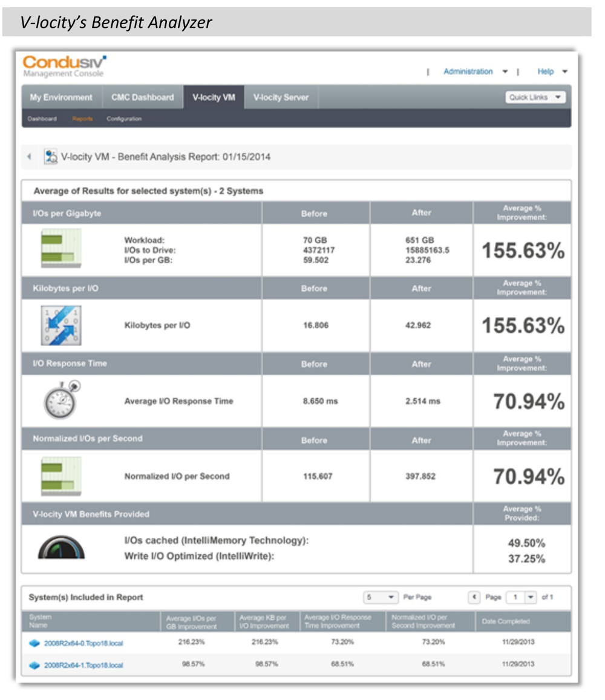Click the 49.50% I/Os cached value

point(526,543)
